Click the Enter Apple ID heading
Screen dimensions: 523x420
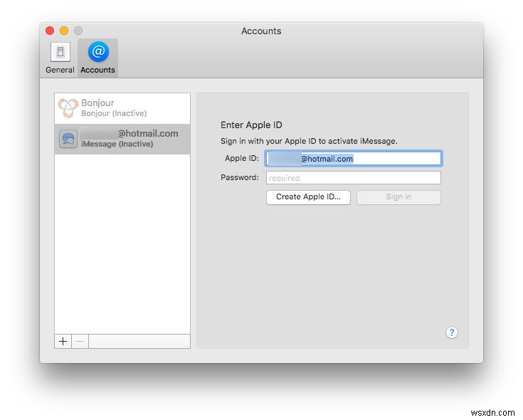[x=251, y=125]
